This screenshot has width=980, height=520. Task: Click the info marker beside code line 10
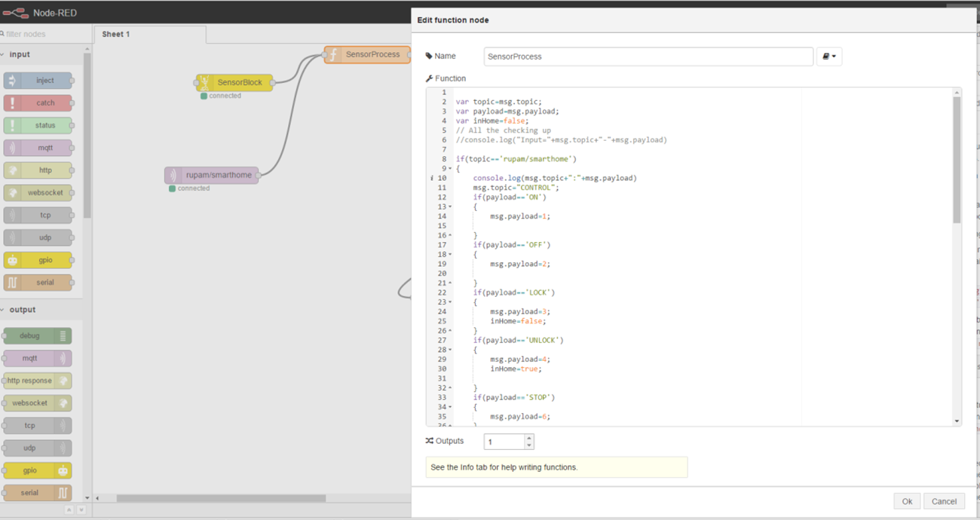pyautogui.click(x=432, y=179)
